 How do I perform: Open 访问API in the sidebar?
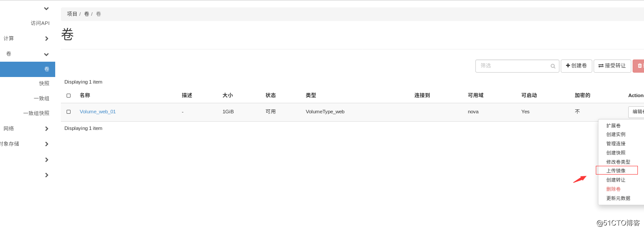click(x=40, y=23)
